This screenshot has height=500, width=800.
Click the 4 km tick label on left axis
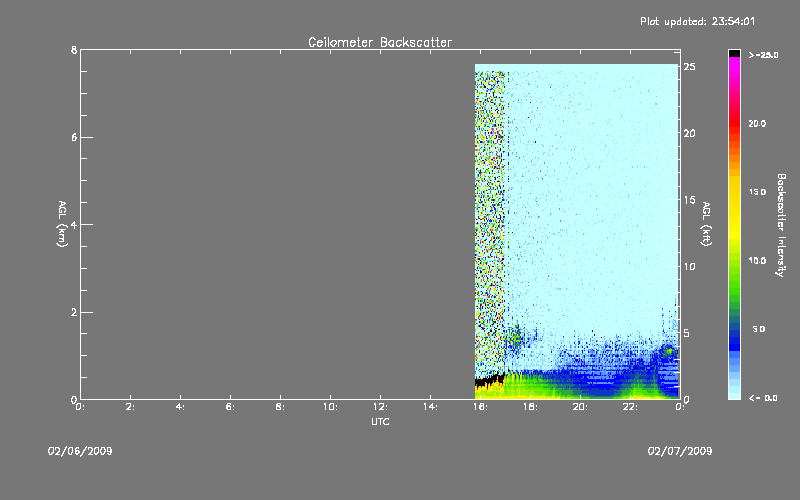pos(74,225)
